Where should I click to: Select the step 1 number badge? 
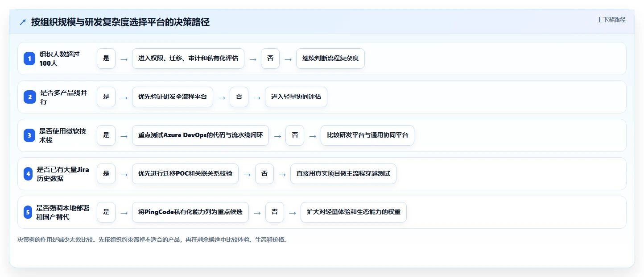point(29,59)
